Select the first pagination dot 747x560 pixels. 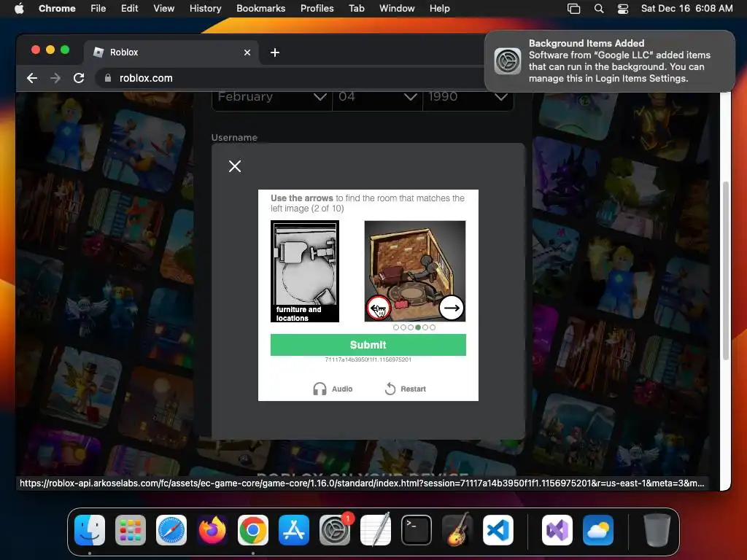396,327
